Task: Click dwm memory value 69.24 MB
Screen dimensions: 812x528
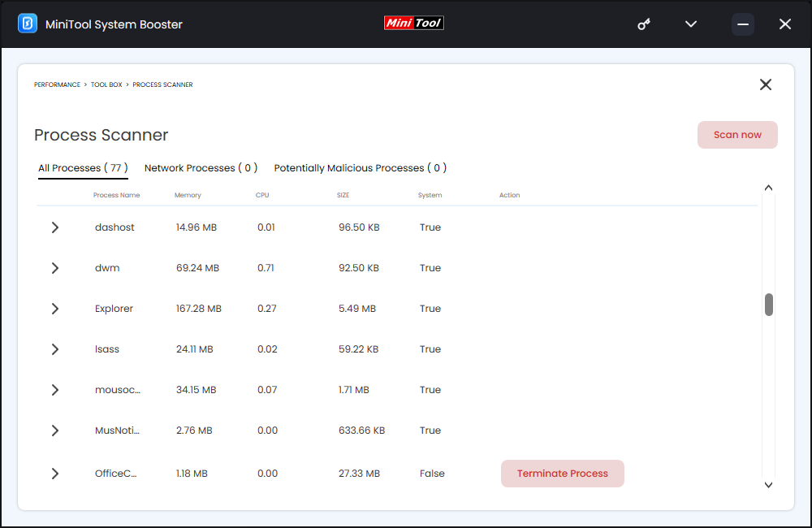Action: pyautogui.click(x=197, y=268)
